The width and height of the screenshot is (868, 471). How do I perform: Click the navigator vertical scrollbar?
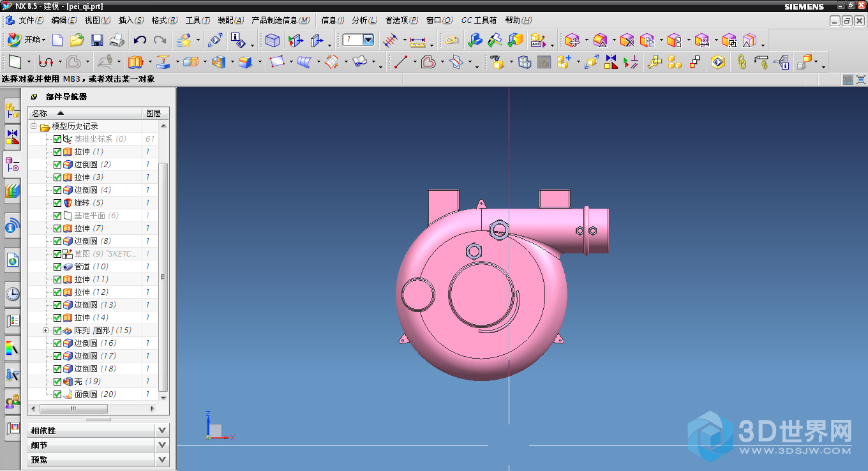coord(163,278)
